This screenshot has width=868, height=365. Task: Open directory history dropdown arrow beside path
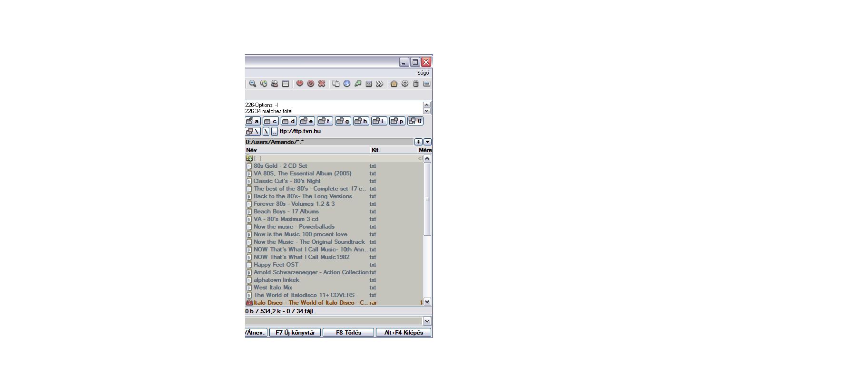tap(427, 142)
